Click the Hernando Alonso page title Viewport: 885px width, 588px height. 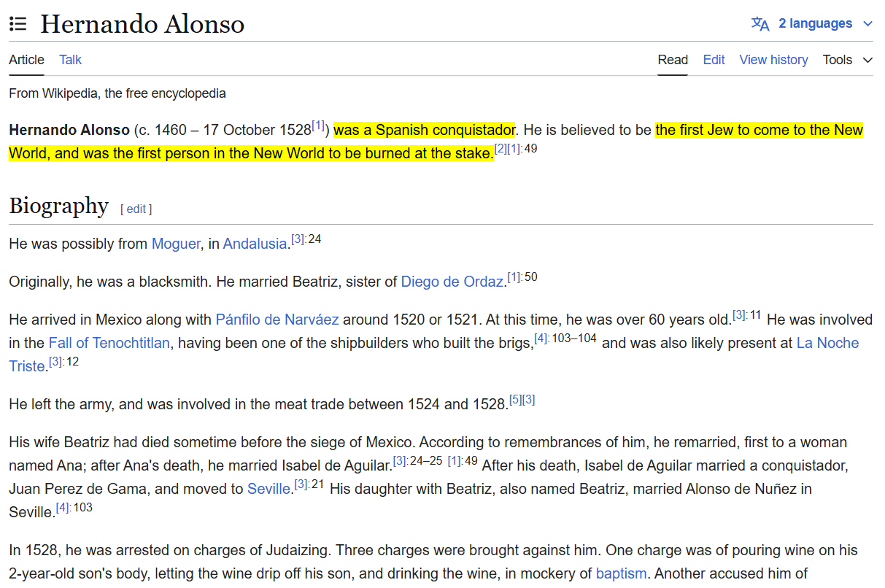tap(142, 24)
